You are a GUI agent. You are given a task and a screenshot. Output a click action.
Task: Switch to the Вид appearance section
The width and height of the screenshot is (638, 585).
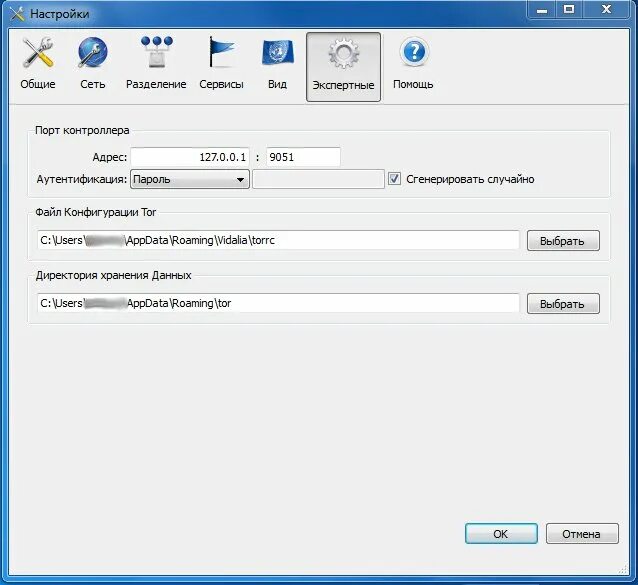pos(277,65)
